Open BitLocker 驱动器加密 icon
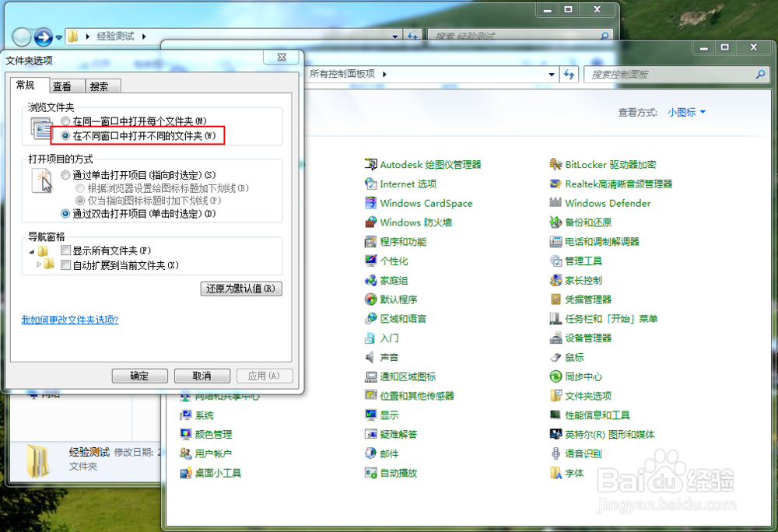The image size is (778, 532). click(x=555, y=164)
